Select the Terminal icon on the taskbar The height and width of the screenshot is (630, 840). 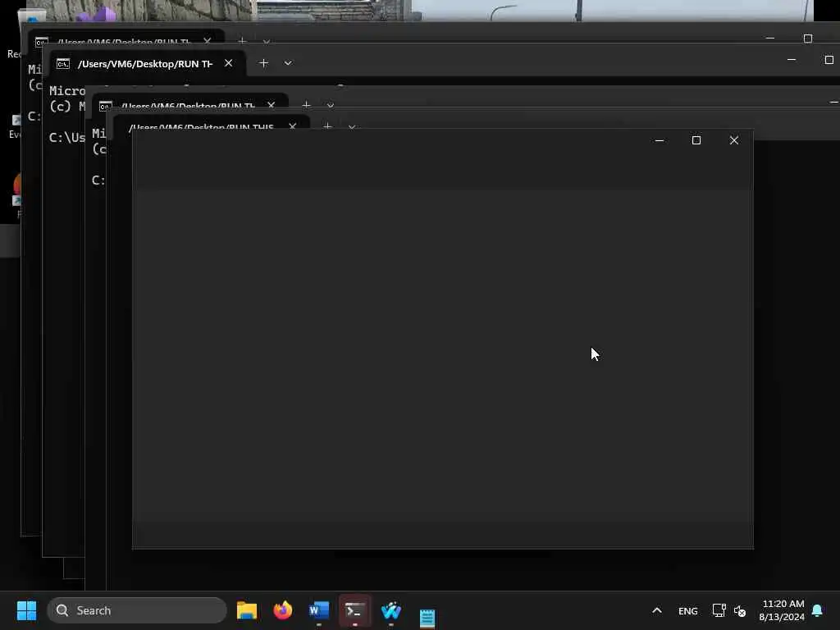354,610
